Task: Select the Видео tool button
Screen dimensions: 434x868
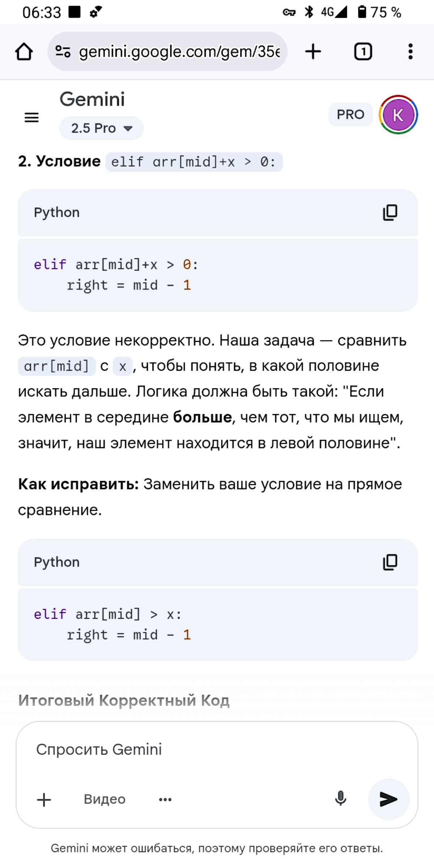Action: 105,799
